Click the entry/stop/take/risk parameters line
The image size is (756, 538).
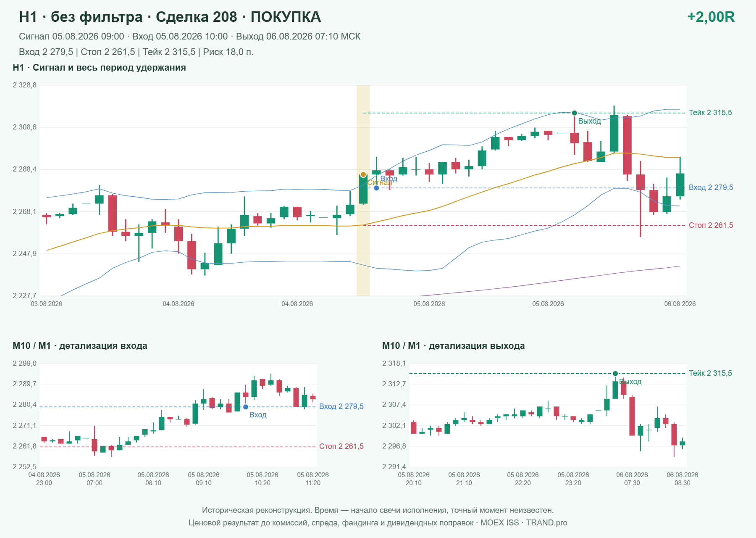[136, 52]
